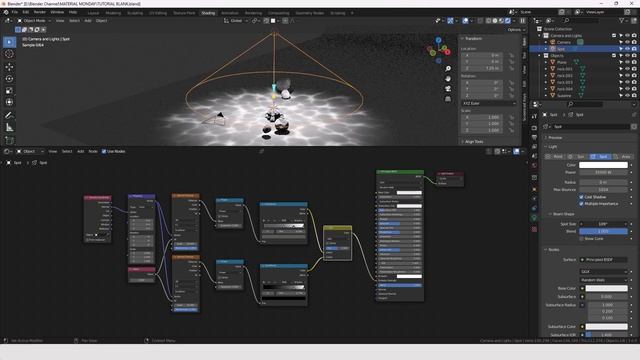Select the Annotate pencil tool
This screenshot has height=360, width=640.
tap(9, 116)
